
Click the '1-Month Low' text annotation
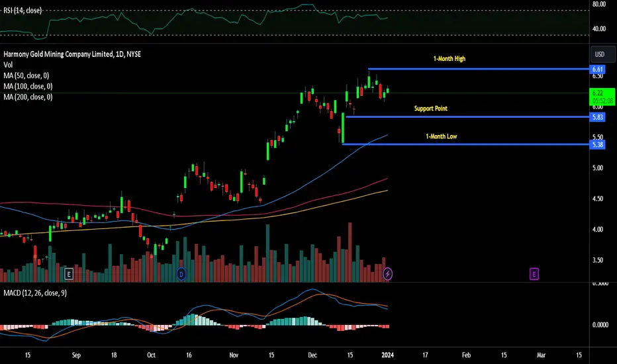coord(441,136)
